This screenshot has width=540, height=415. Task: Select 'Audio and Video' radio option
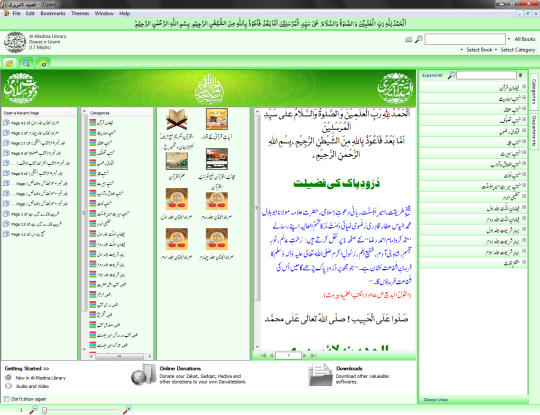[x=9, y=386]
